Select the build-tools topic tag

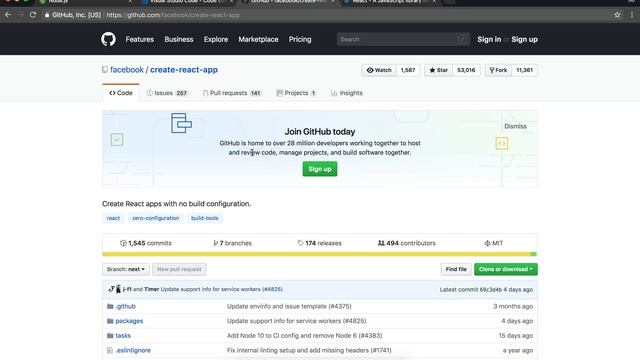(204, 218)
